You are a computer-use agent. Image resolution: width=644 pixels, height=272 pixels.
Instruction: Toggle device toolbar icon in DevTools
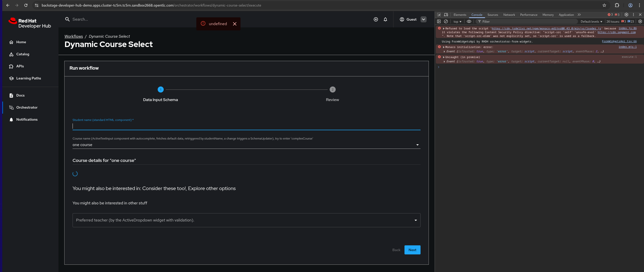[446, 15]
